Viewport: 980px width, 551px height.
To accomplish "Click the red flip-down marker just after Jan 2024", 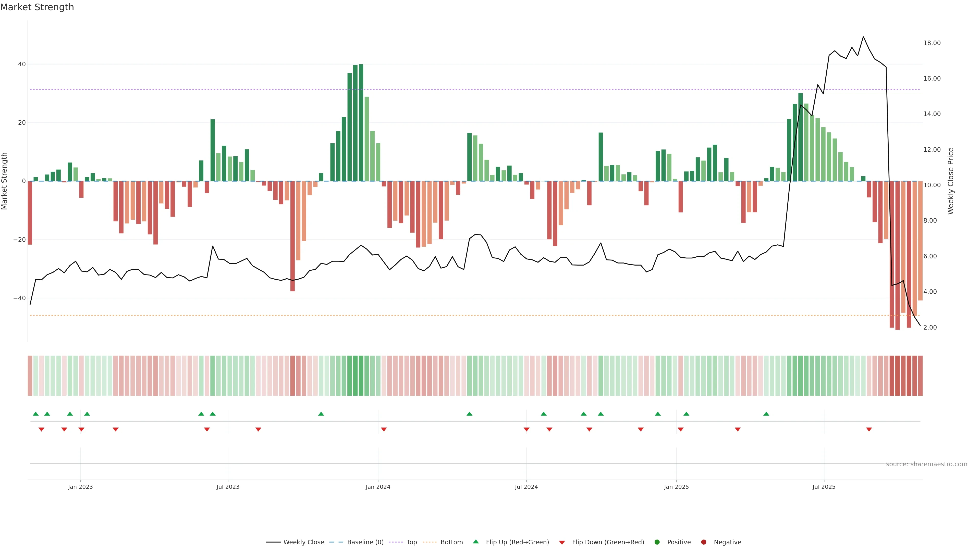I will [x=384, y=429].
